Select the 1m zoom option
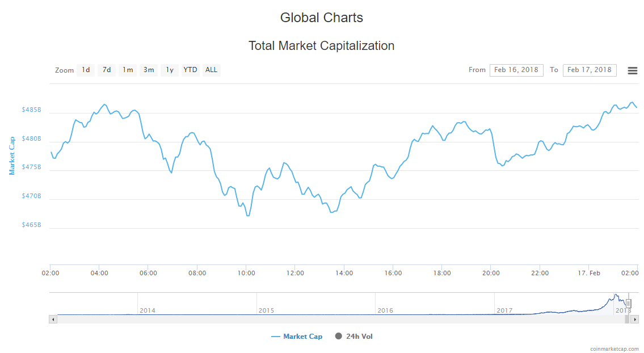Viewport: 644px width, 353px height. (128, 70)
